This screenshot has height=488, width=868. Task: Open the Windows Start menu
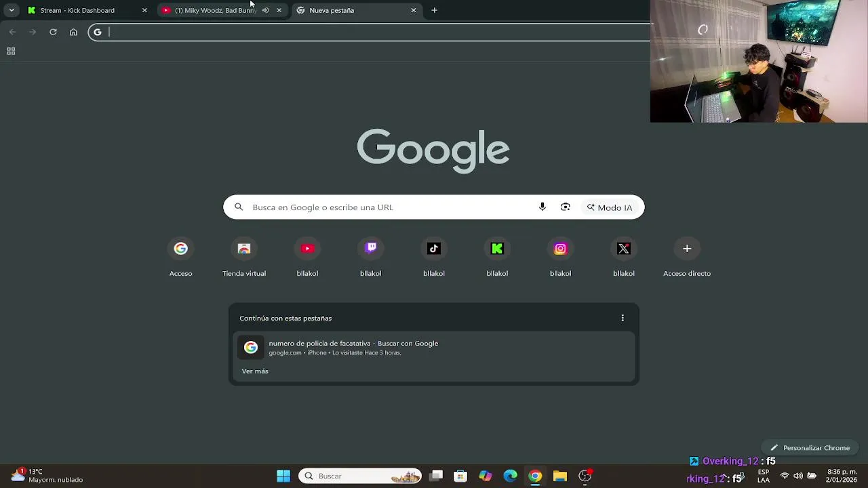[283, 476]
